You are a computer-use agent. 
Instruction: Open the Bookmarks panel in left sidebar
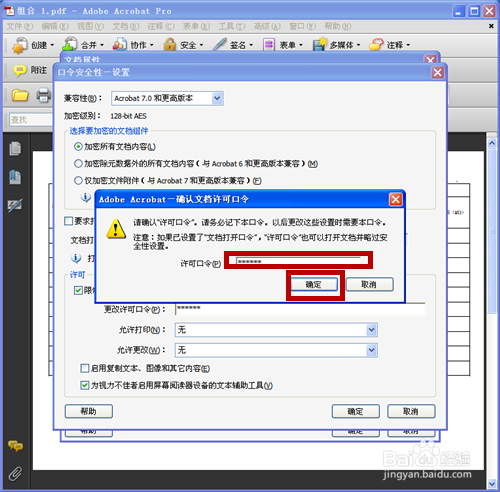pyautogui.click(x=15, y=177)
